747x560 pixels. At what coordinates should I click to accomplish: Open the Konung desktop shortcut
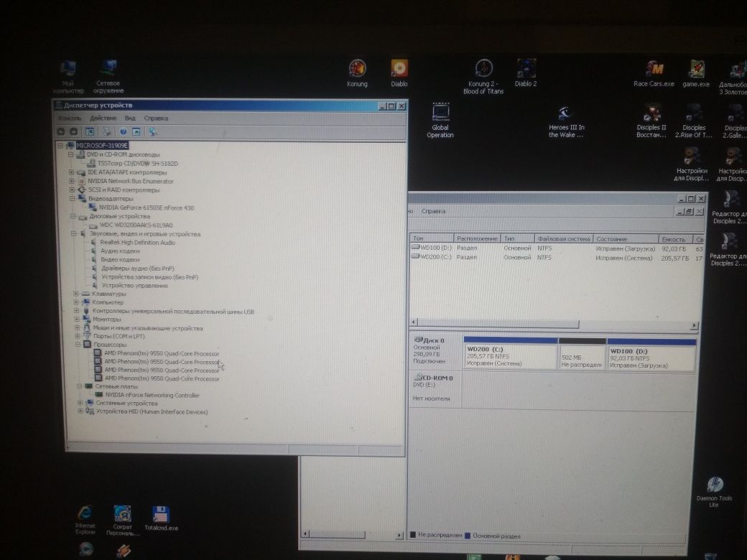(x=357, y=73)
